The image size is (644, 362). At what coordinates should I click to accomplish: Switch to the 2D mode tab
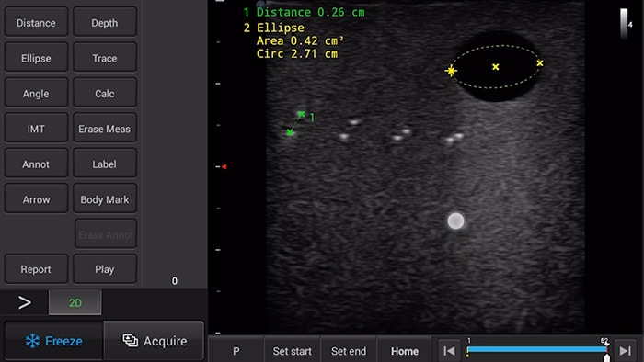[x=75, y=303]
